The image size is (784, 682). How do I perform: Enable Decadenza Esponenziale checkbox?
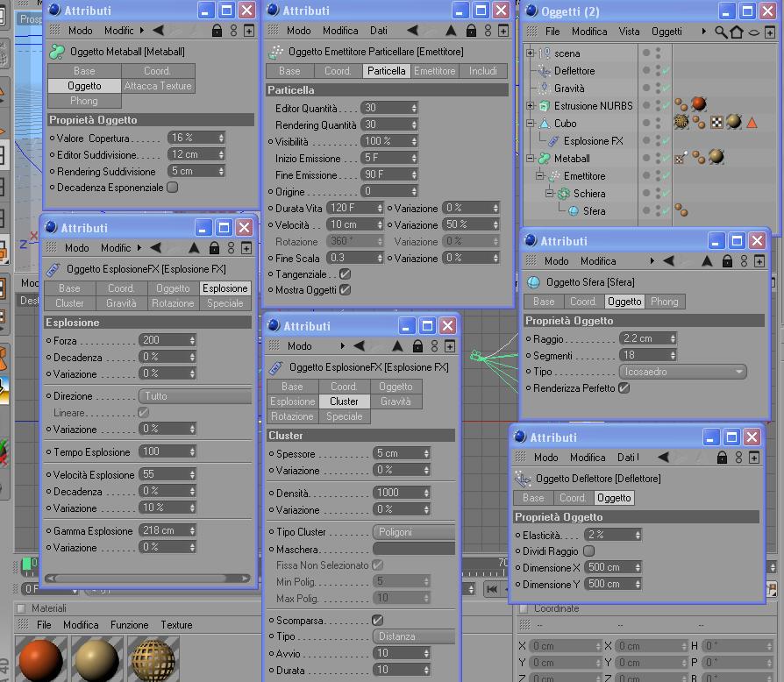click(172, 188)
